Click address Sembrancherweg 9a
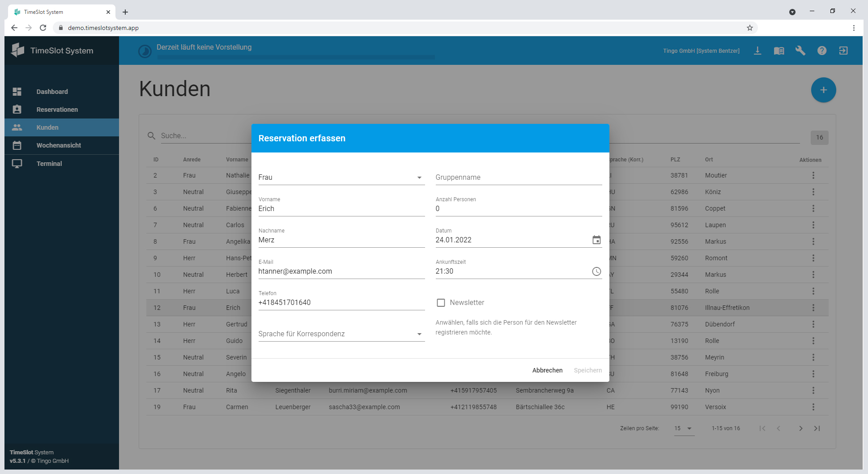 (545, 390)
